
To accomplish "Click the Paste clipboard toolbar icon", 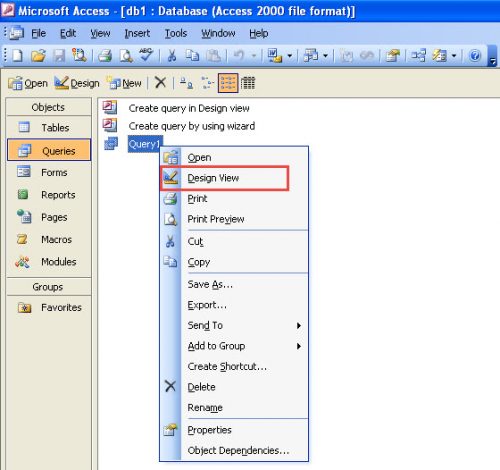I will 213,55.
